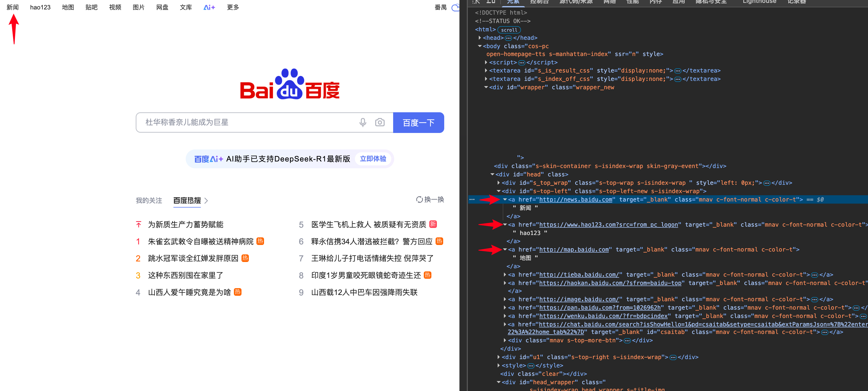
Task: Click the 立即体验 link in the AI banner
Action: [373, 159]
